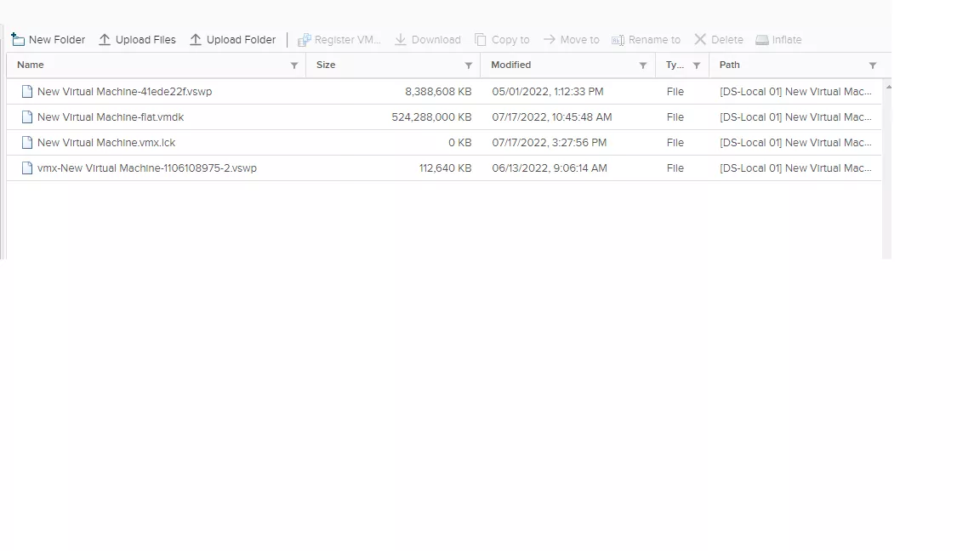Click the Upload Files label
The width and height of the screenshot is (980, 551).
coord(145,40)
